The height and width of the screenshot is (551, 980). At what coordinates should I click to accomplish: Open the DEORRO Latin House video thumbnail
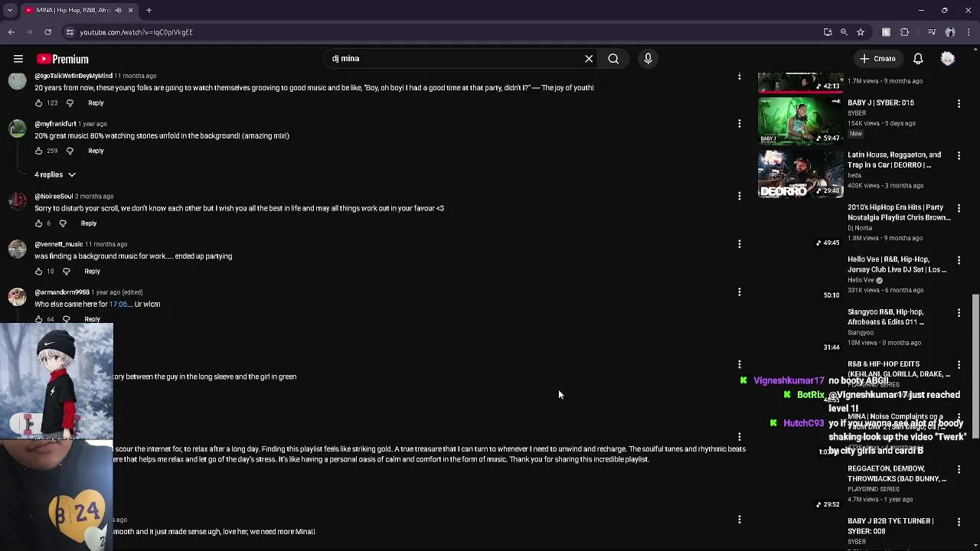[x=800, y=173]
